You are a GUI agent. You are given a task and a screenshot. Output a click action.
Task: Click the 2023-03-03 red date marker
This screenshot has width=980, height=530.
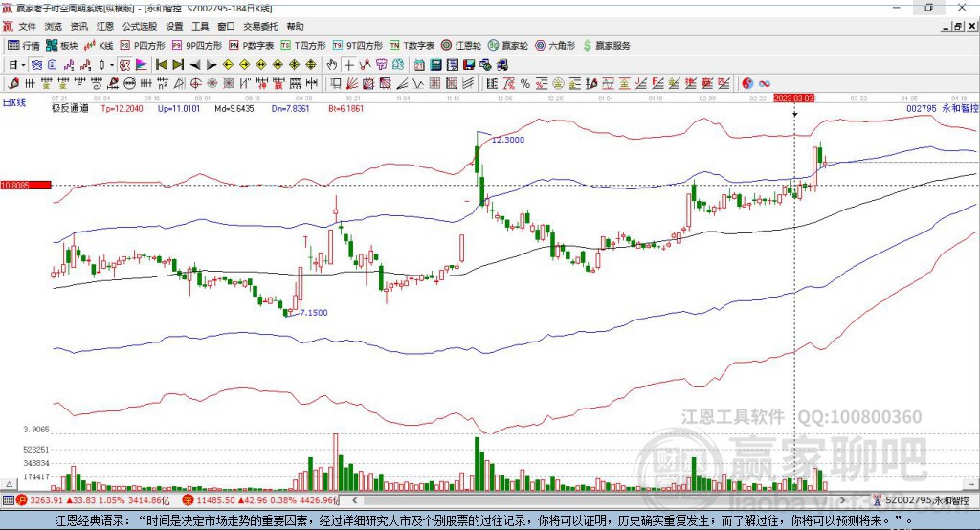[x=793, y=99]
